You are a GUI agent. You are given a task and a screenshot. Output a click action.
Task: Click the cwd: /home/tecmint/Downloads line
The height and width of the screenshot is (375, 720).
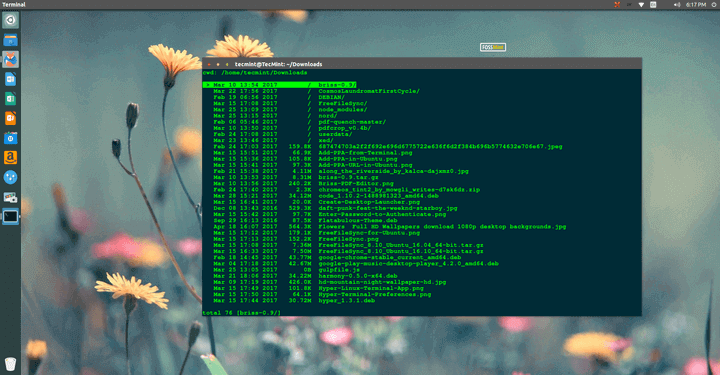click(x=255, y=73)
